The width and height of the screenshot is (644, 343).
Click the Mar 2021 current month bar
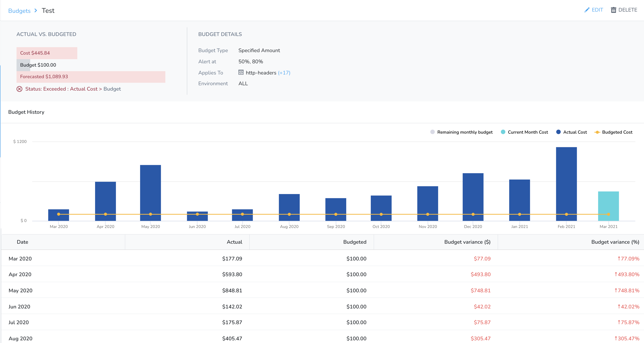pyautogui.click(x=608, y=206)
